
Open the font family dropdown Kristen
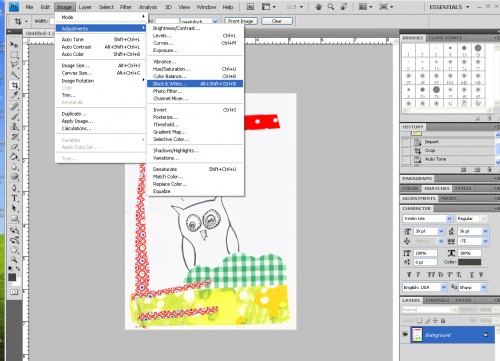pos(428,219)
